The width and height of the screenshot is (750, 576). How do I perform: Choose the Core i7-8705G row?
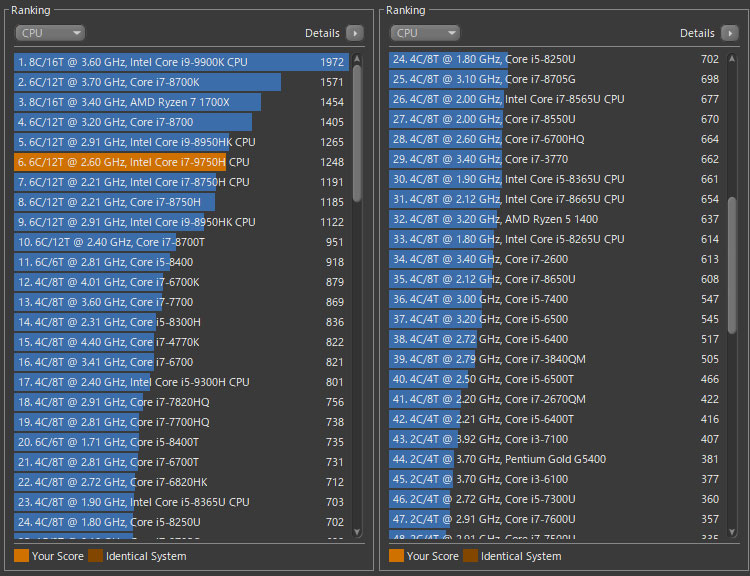point(555,79)
